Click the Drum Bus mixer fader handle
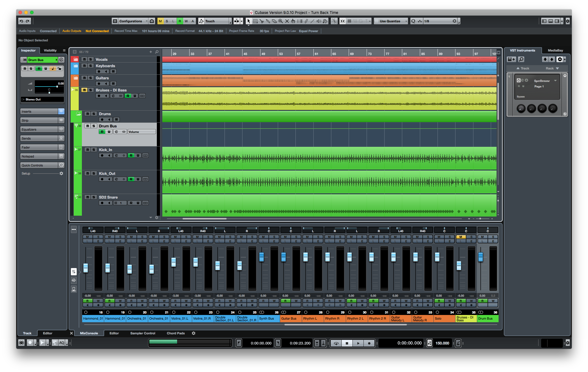The image size is (588, 372). pos(481,257)
